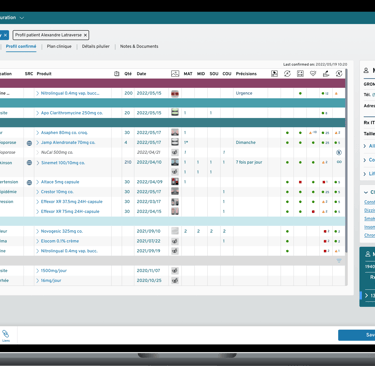Image resolution: width=375 pixels, height=366 pixels.
Task: Click the Urgence precision text
Action: [244, 93]
